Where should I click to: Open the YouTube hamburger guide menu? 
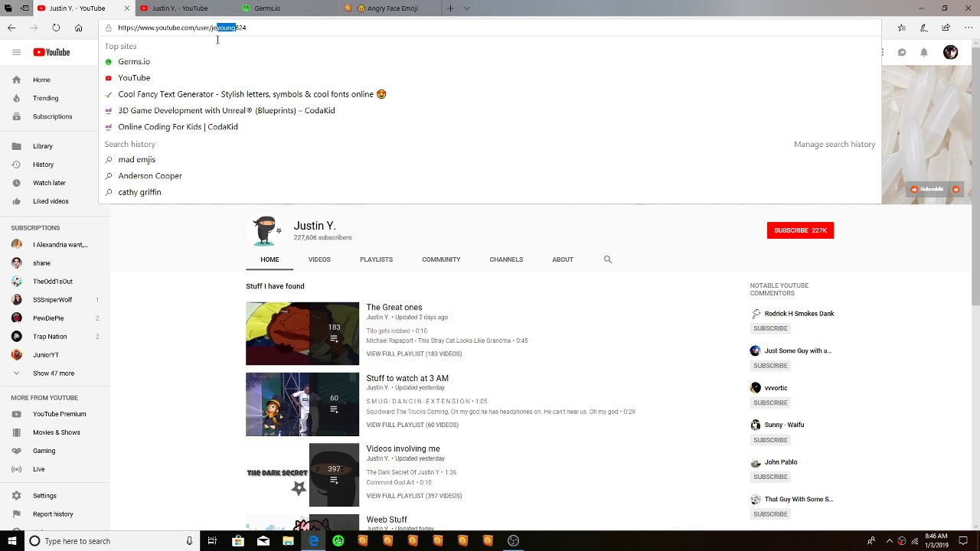[16, 52]
